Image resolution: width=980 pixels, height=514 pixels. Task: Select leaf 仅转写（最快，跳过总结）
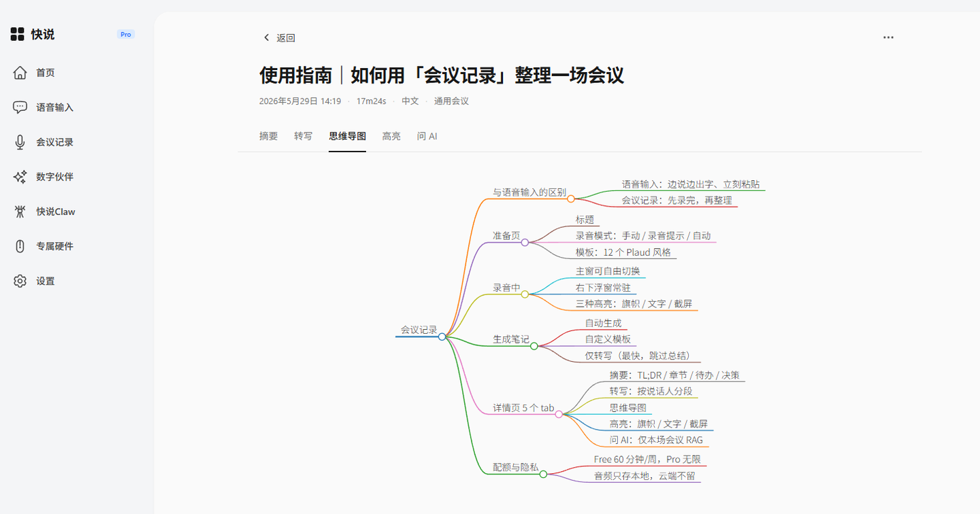click(x=640, y=356)
